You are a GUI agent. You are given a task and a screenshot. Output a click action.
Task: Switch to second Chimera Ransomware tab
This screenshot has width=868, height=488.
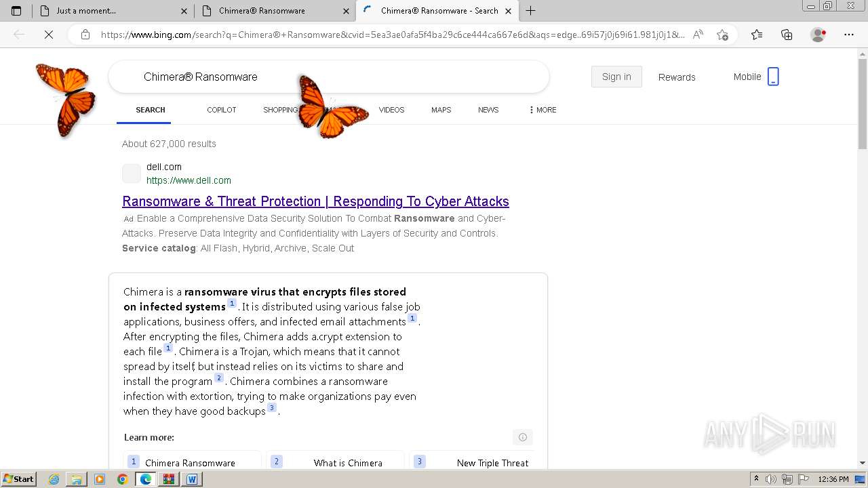tap(275, 11)
